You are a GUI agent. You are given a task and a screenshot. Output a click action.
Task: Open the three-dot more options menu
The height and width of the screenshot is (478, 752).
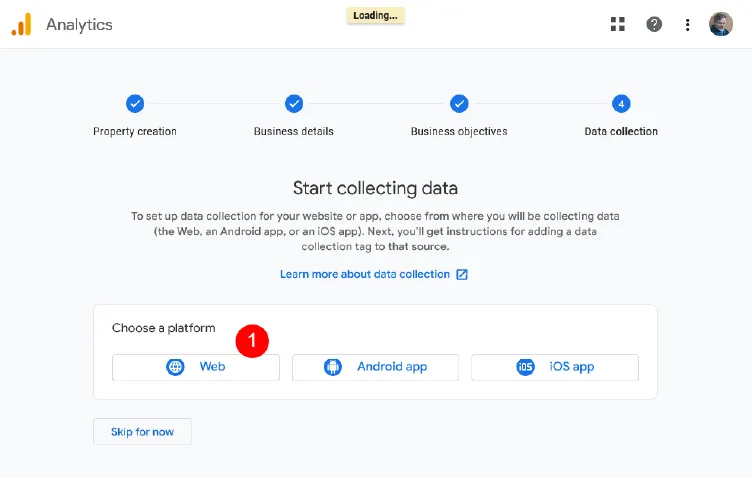click(688, 24)
